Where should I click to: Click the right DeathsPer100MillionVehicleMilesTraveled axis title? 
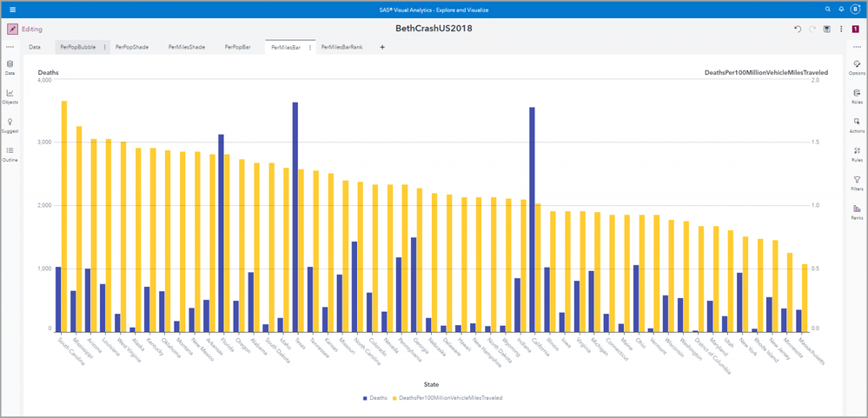click(x=766, y=72)
